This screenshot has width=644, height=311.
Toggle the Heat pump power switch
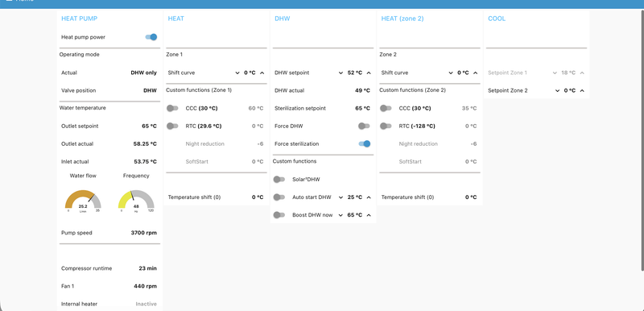click(151, 37)
